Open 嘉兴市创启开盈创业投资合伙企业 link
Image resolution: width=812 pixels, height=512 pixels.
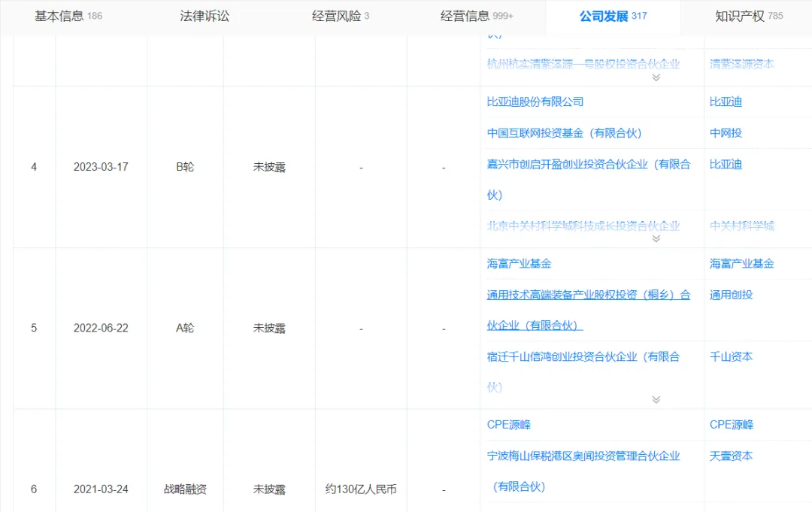[x=589, y=180]
